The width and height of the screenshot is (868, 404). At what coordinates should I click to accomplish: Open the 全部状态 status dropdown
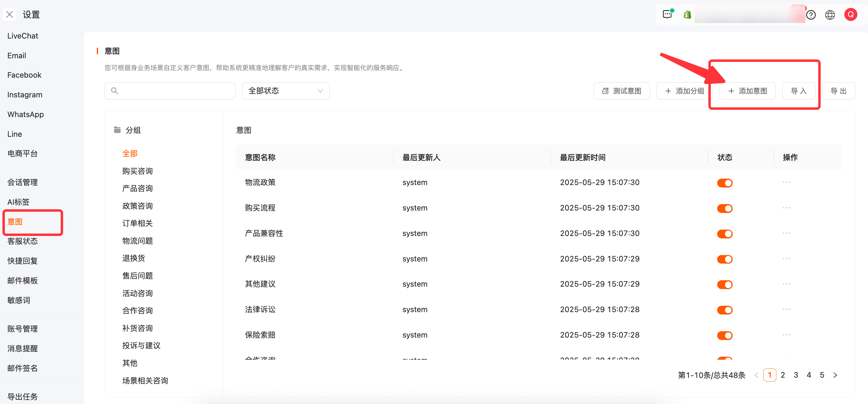[x=285, y=91]
